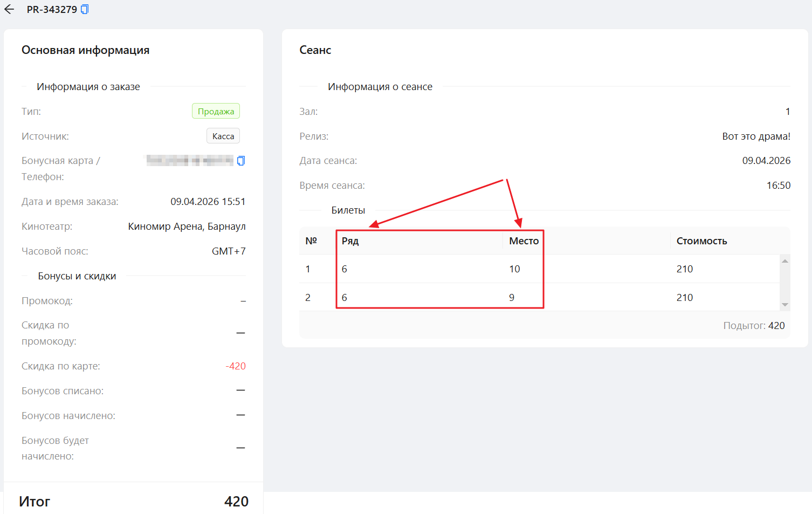Click the session time 16:50
This screenshot has width=812, height=514.
[x=778, y=186]
